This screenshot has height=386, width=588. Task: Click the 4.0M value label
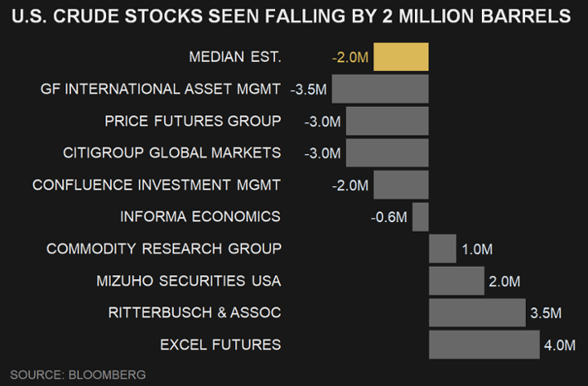(560, 344)
